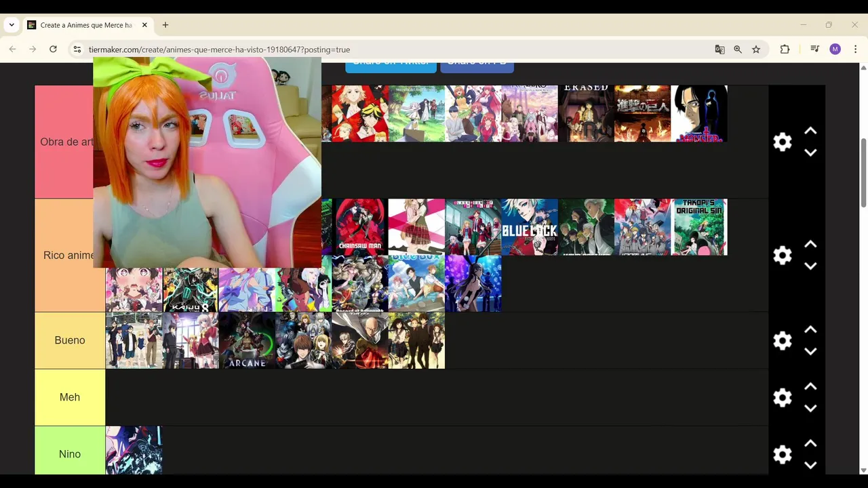Click the scrollbar up arrow
This screenshot has height=488, width=868.
click(x=863, y=67)
